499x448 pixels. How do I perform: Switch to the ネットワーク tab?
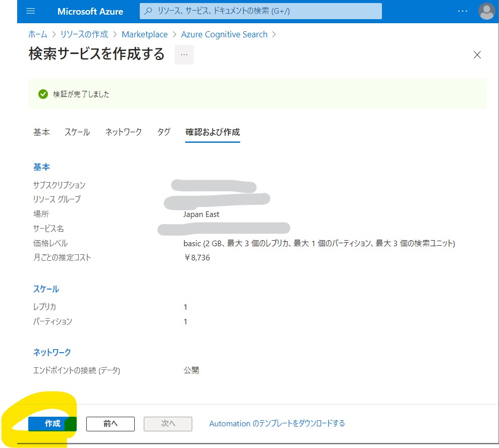[x=124, y=132]
